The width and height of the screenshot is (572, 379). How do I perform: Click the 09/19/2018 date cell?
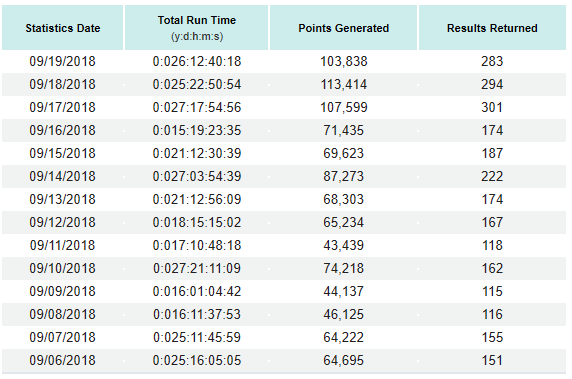pyautogui.click(x=62, y=61)
